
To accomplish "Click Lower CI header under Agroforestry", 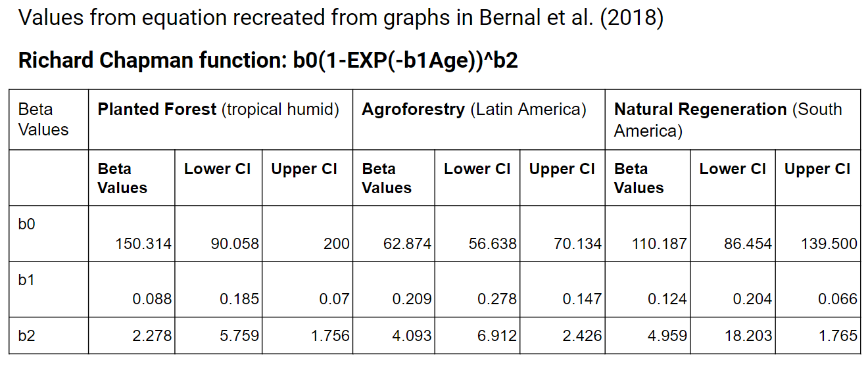I will pyautogui.click(x=477, y=170).
